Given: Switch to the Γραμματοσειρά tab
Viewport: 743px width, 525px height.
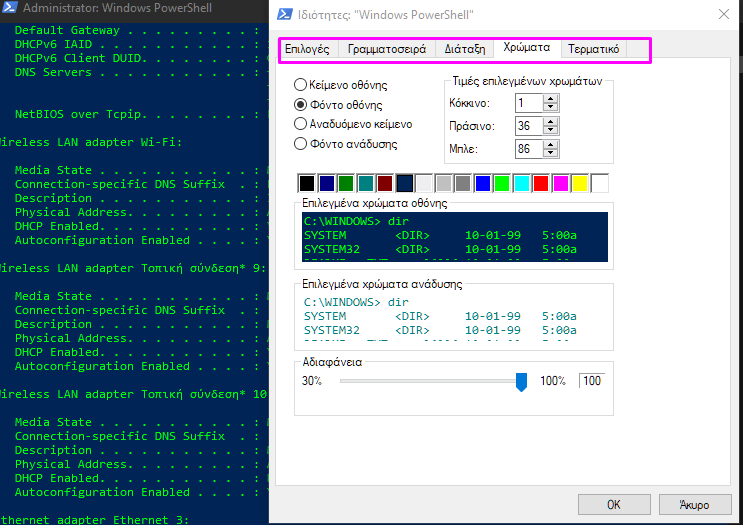Looking at the screenshot, I should 387,49.
